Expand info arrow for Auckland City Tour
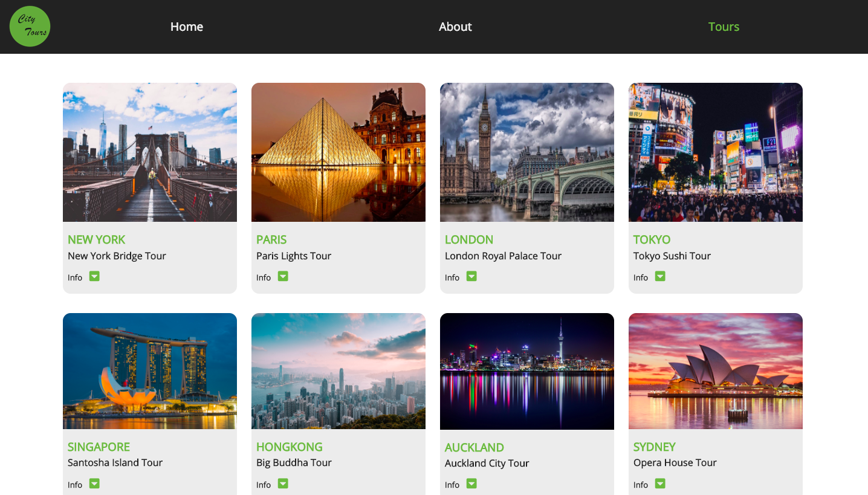This screenshot has height=495, width=868. [471, 484]
